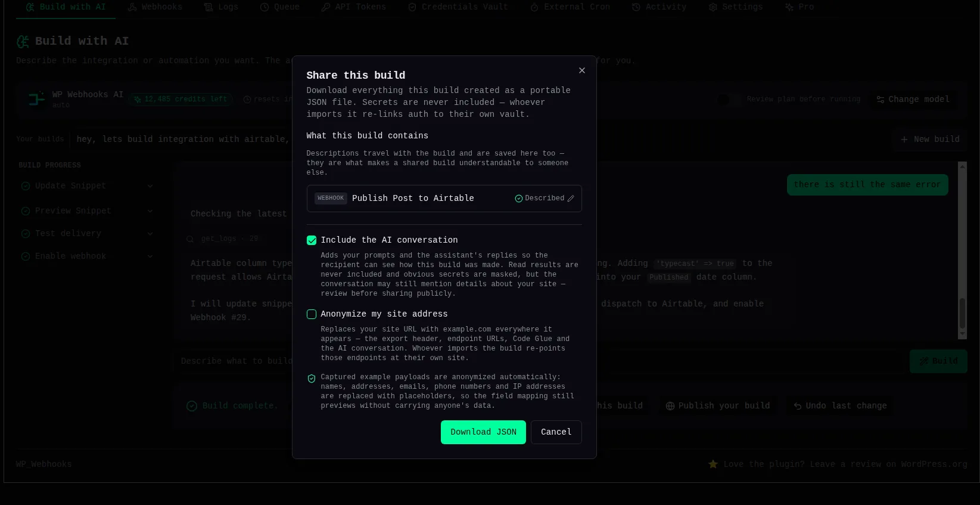This screenshot has width=980, height=505.
Task: Click the shield icon beside payload anonymization note
Action: click(311, 379)
